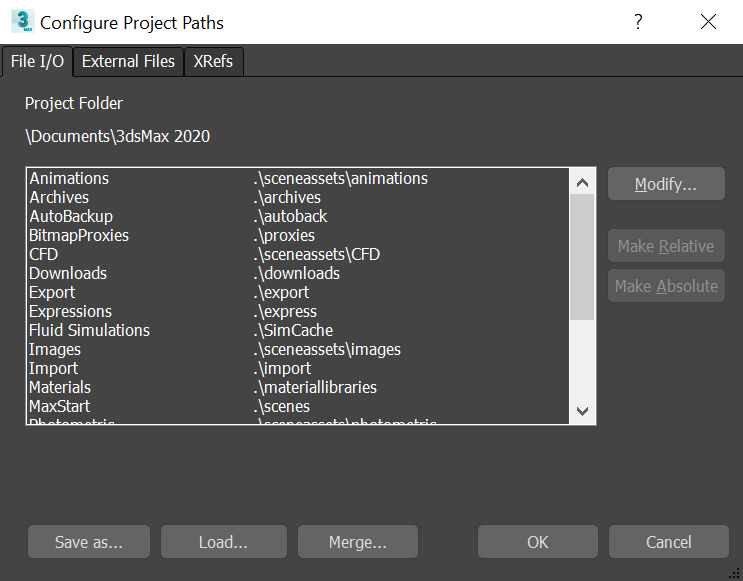Click the Make Relative button

666,246
